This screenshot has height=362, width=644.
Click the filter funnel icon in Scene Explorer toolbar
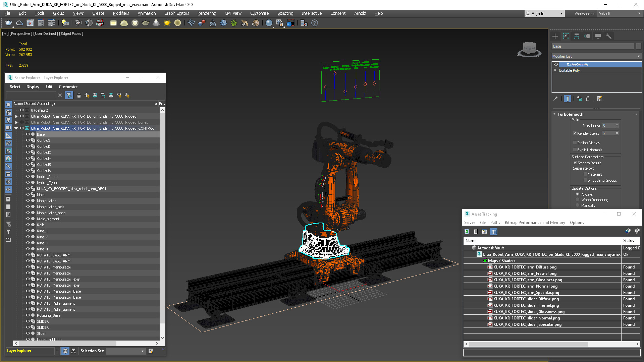click(69, 95)
